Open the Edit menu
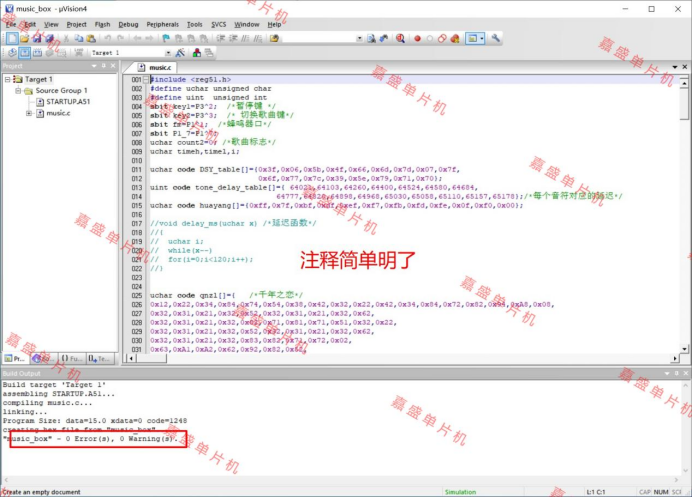 tap(30, 24)
